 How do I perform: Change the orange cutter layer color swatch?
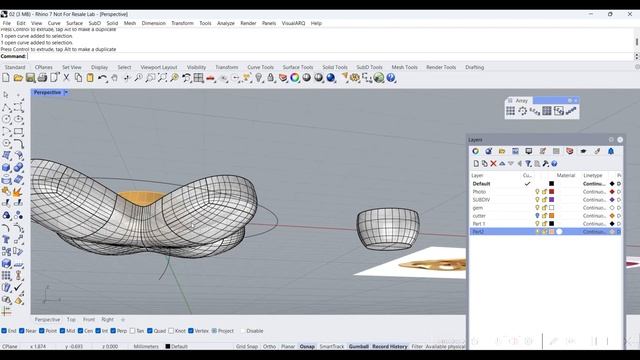551,216
